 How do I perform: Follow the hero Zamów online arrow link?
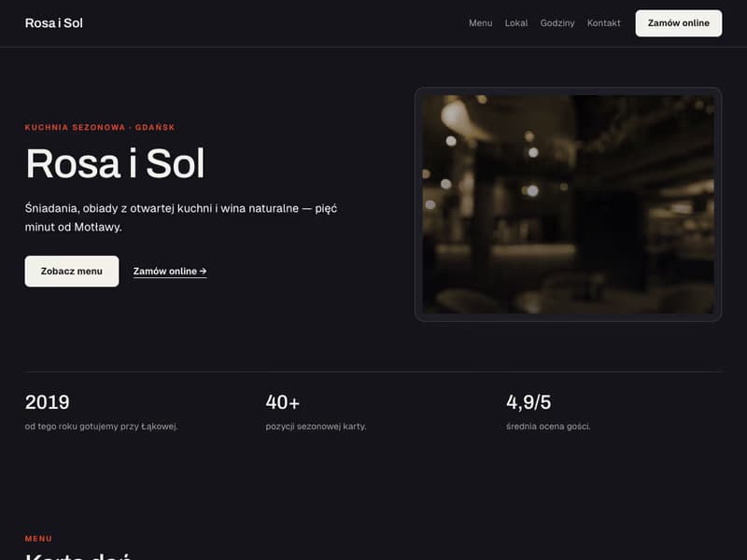(x=170, y=272)
